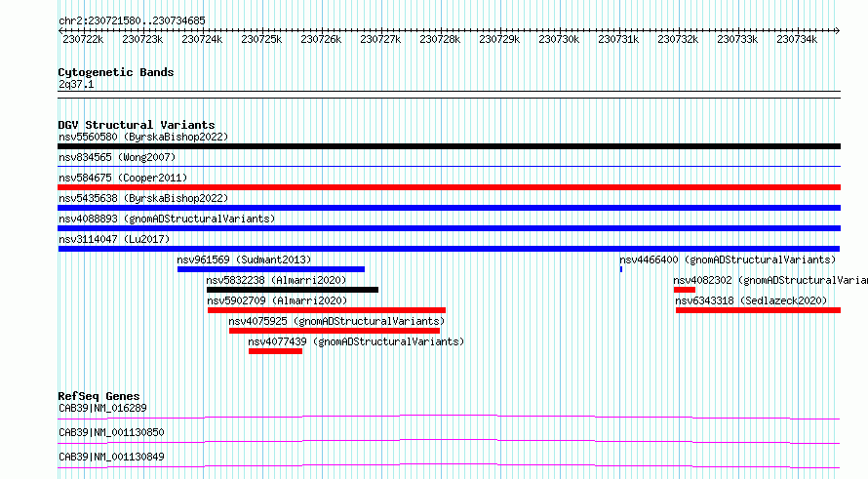Select the black nsv5560580 variant bar
The width and height of the screenshot is (868, 479).
click(449, 146)
